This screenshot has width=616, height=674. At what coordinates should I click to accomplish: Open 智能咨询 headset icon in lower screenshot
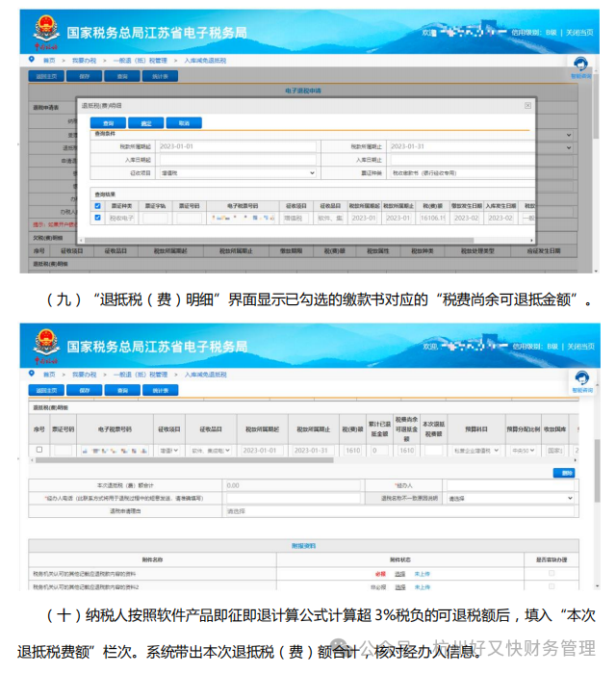pos(581,377)
